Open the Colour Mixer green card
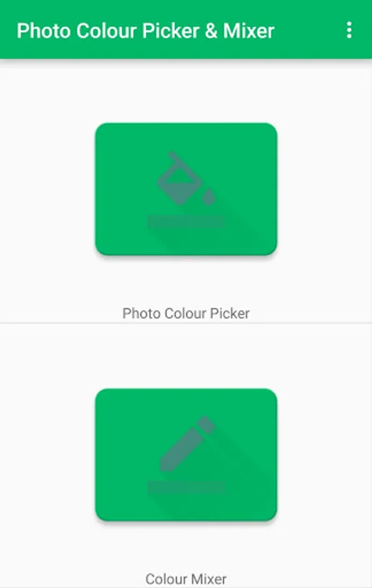Image resolution: width=372 pixels, height=588 pixels. (186, 455)
